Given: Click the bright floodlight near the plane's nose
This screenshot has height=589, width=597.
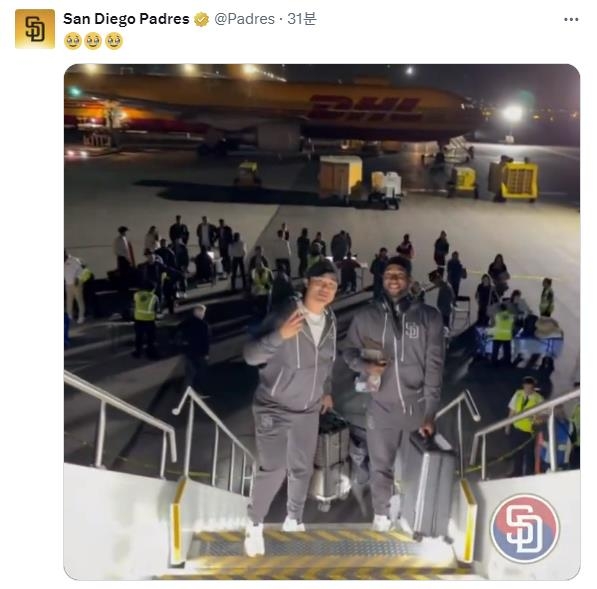Looking at the screenshot, I should coord(513,113).
